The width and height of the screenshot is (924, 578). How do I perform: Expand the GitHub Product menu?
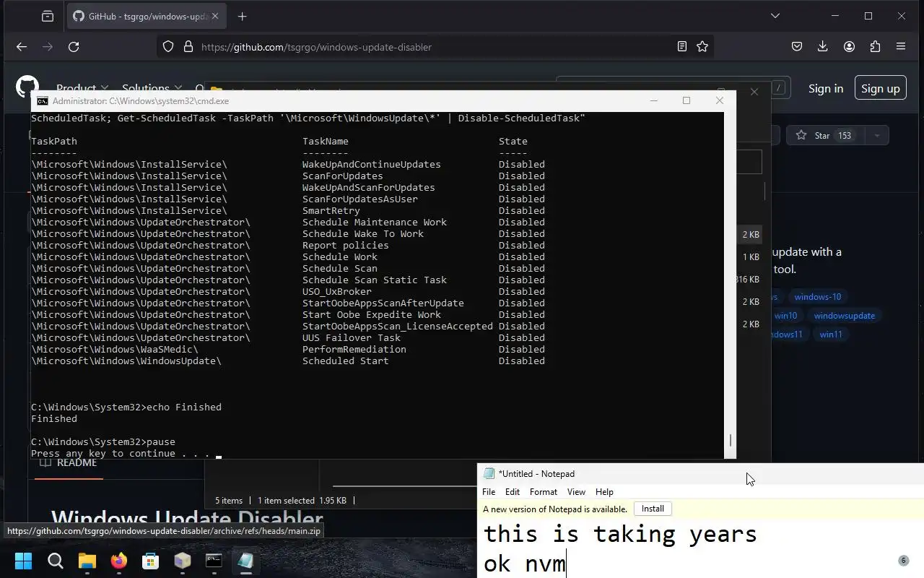click(82, 88)
